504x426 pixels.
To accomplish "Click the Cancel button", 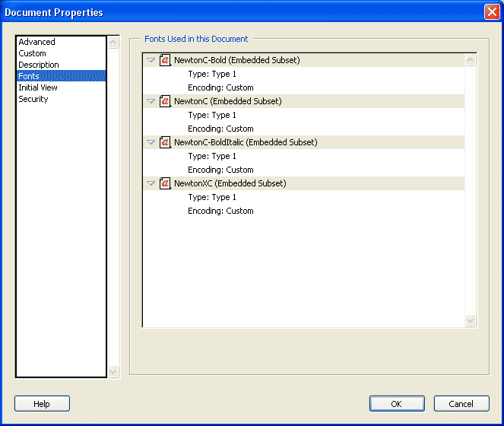I will (461, 403).
